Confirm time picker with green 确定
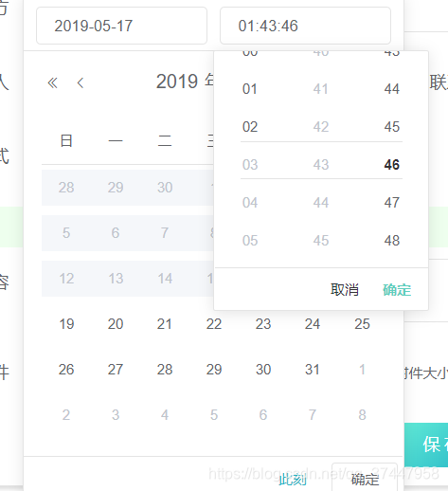 [397, 290]
